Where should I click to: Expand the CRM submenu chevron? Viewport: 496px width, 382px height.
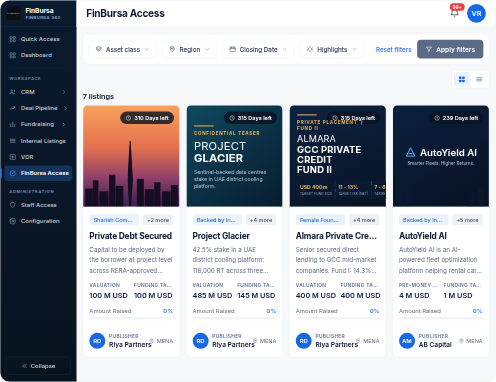[64, 92]
